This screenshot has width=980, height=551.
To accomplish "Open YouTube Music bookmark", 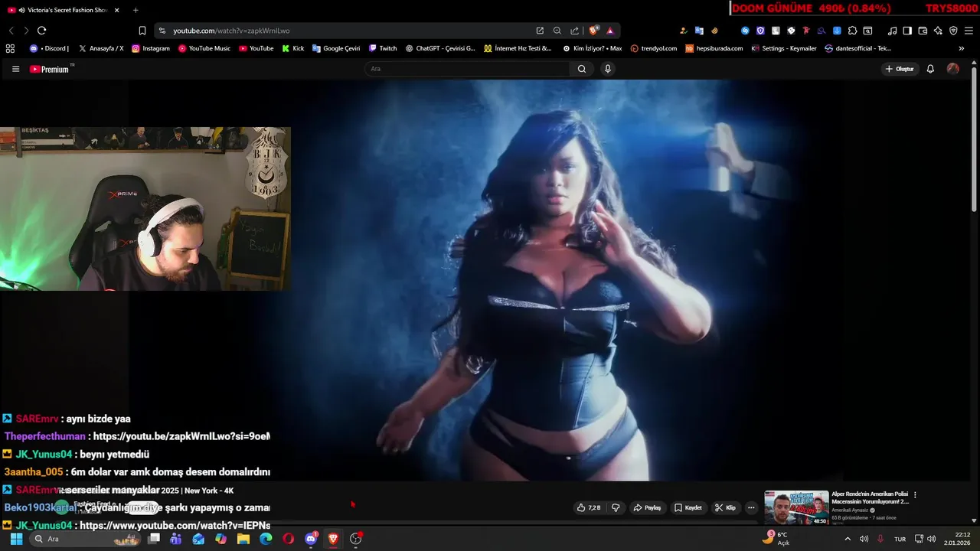I will click(204, 48).
